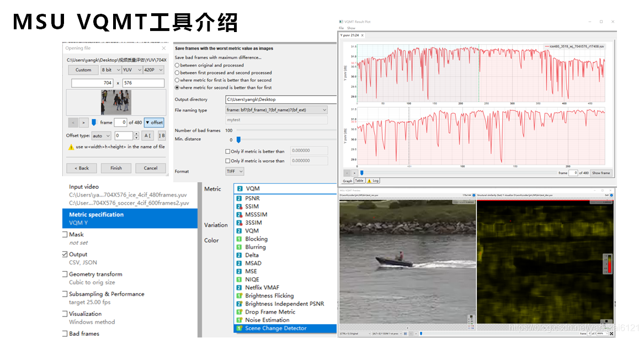Click the Blocking metric icon
This screenshot has height=338, width=644.
[x=239, y=239]
